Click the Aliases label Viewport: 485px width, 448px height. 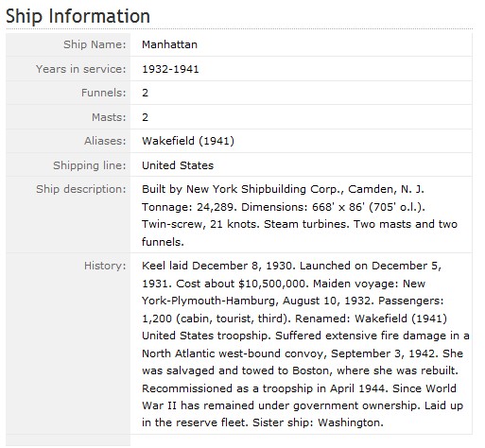click(105, 141)
